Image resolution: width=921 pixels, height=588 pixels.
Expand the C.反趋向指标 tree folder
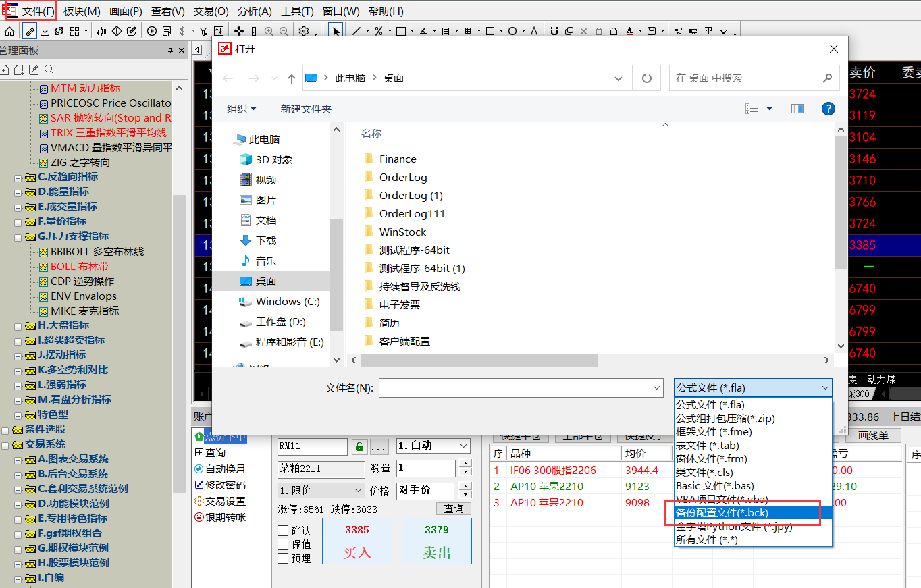click(18, 177)
